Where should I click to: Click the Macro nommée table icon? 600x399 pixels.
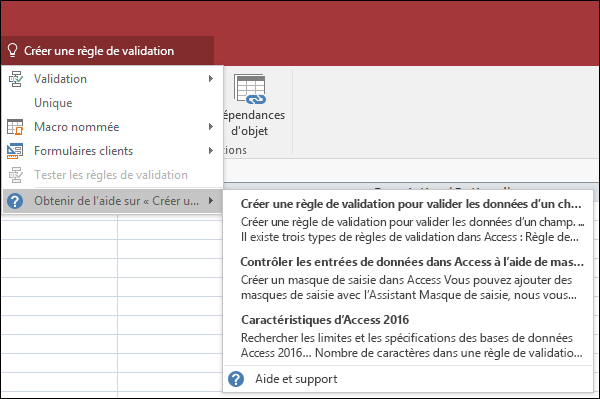pyautogui.click(x=15, y=127)
